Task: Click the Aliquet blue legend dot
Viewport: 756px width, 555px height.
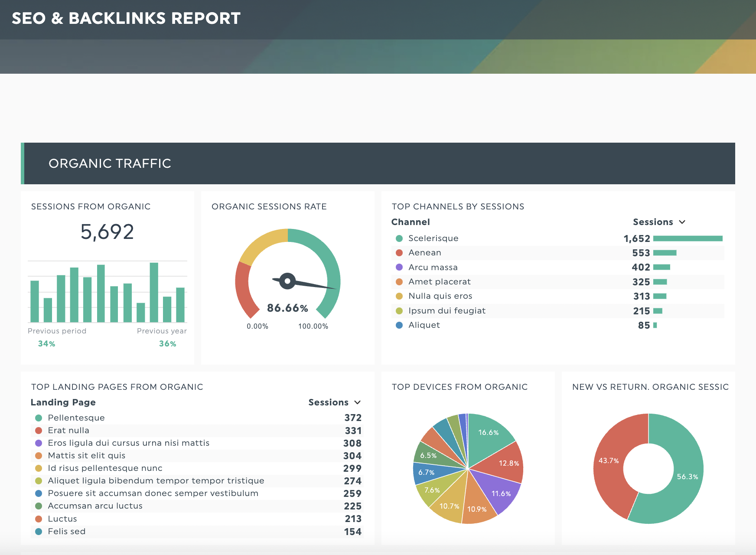Action: [x=399, y=325]
